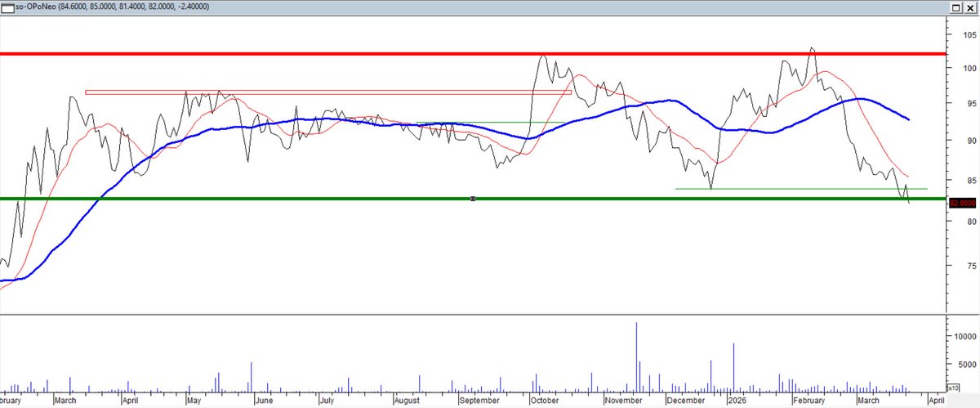Image resolution: width=980 pixels, height=408 pixels.
Task: Maximize the so-OPoNeo chart window
Action: click(x=955, y=7)
